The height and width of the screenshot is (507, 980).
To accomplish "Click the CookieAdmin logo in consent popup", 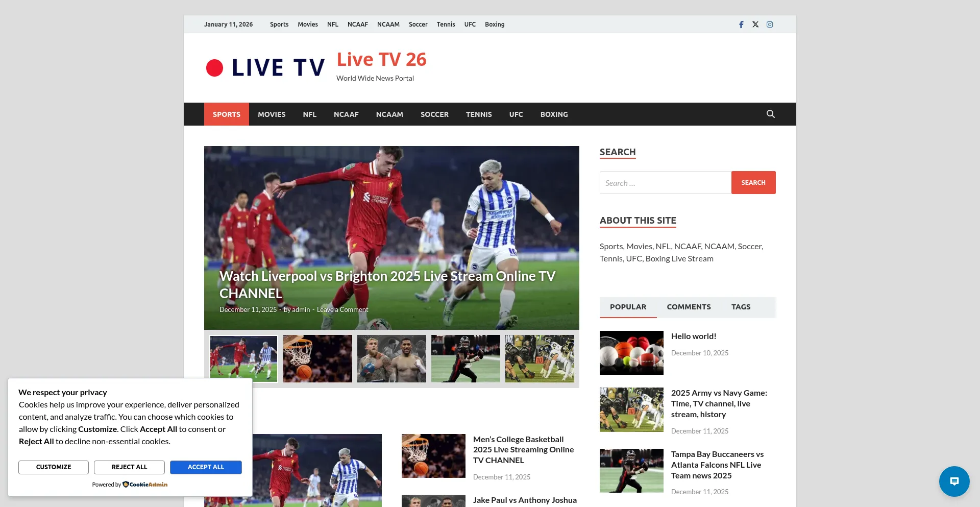I will 145,484.
